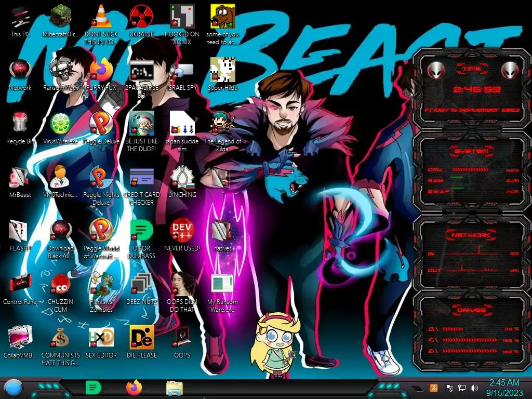
Task: Select the 2PACALYPSE console icon
Action: (141, 71)
